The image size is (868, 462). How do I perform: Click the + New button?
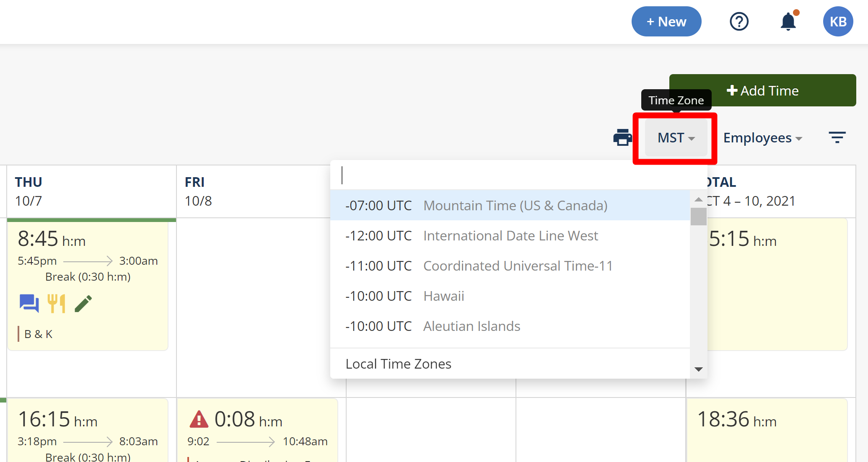click(666, 21)
